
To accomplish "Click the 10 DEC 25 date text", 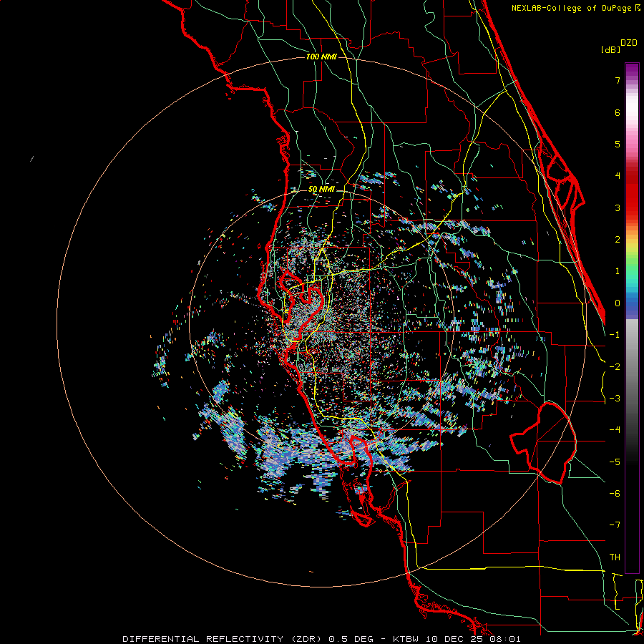I will (454, 639).
